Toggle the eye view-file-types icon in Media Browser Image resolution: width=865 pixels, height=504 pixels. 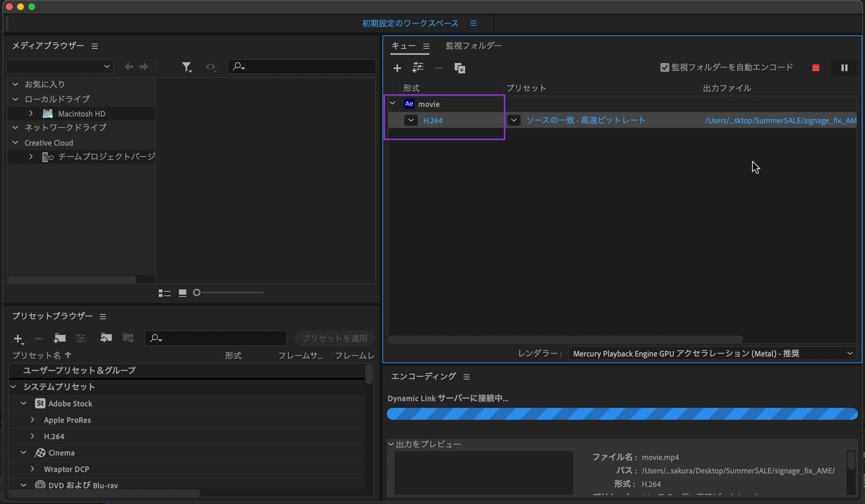tap(211, 67)
